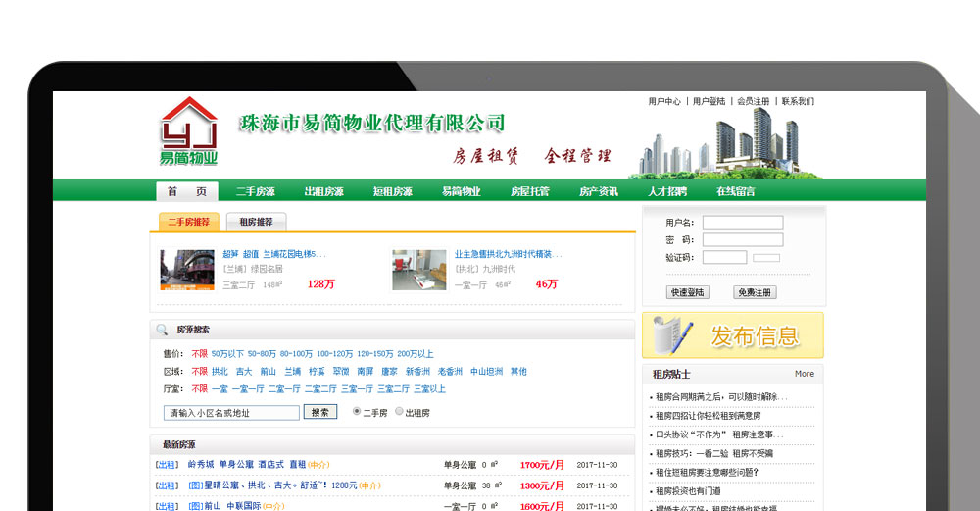
Task: Open the 人才招聘 nav item
Action: 667,191
